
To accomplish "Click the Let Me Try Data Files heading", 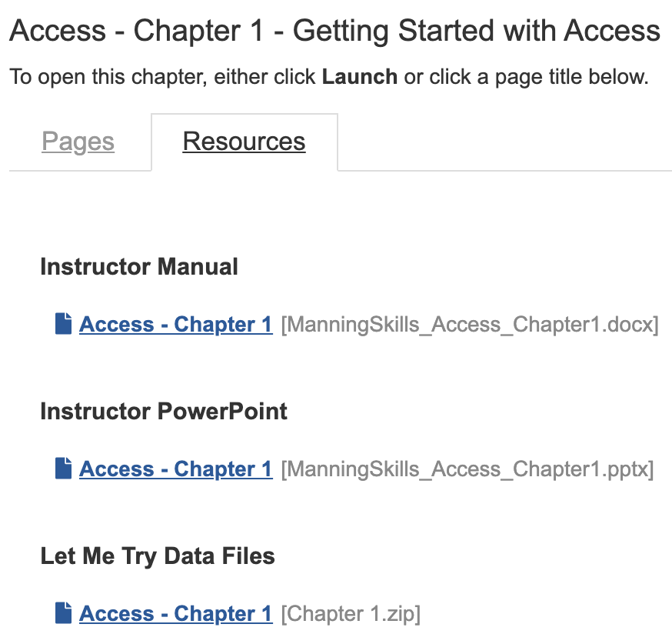I will [x=158, y=556].
